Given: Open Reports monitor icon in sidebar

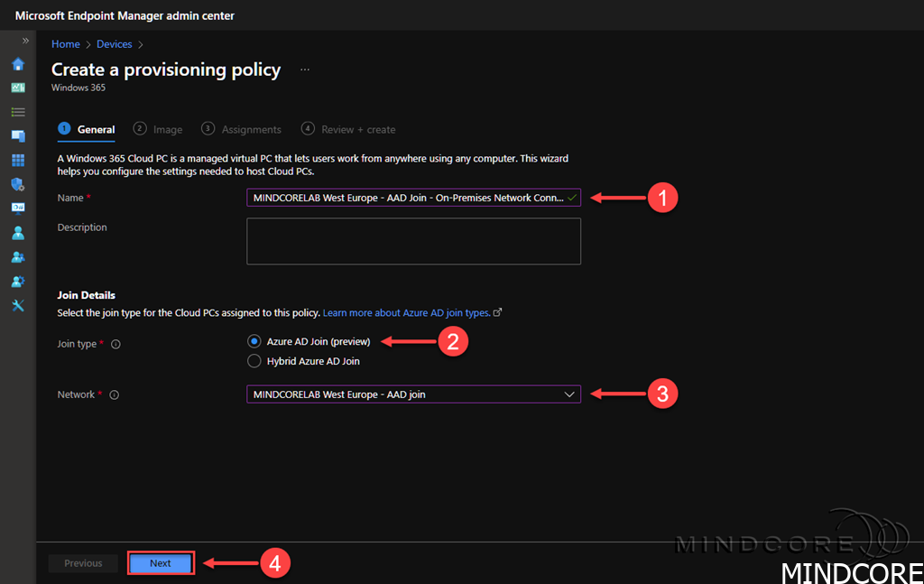Looking at the screenshot, I should [17, 208].
